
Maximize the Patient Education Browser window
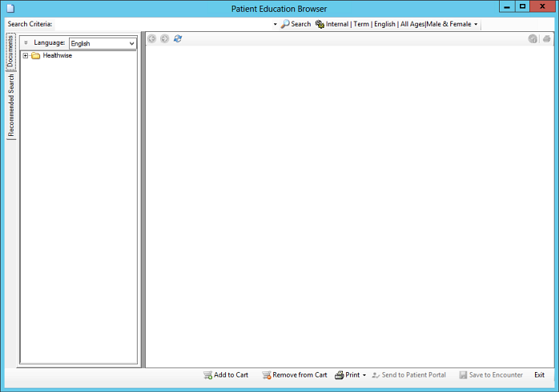tap(522, 6)
